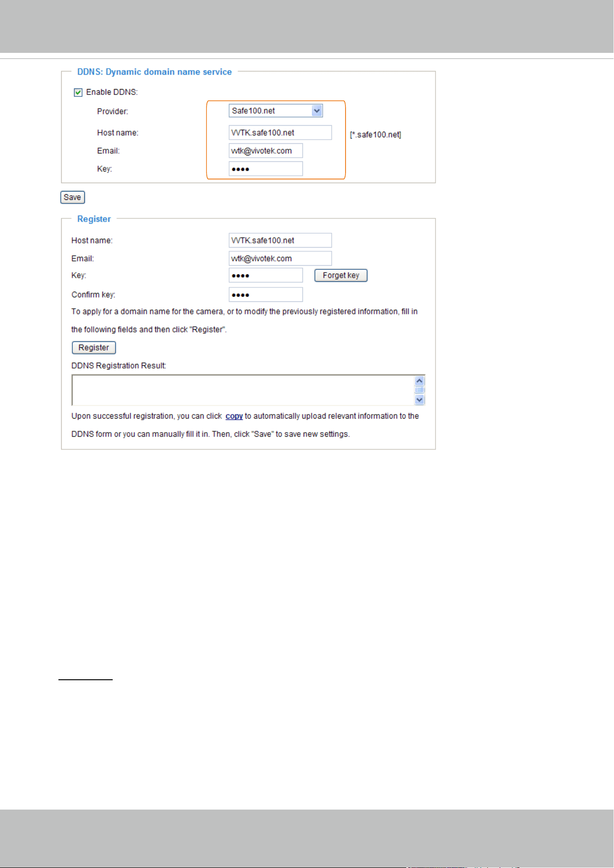614x868 pixels.
Task: Click the Register button
Action: (94, 348)
